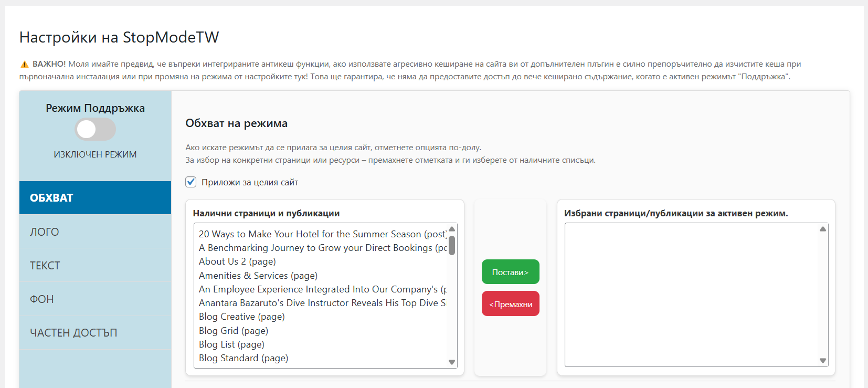Open the ОБХВАТ tab
Viewport: 868px width, 388px height.
pos(95,198)
